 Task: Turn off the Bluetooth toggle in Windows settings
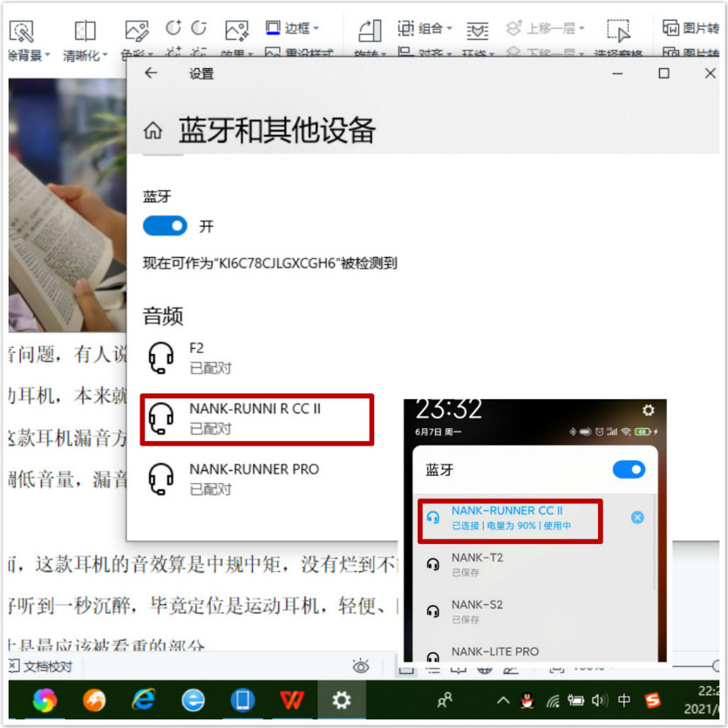click(x=165, y=227)
